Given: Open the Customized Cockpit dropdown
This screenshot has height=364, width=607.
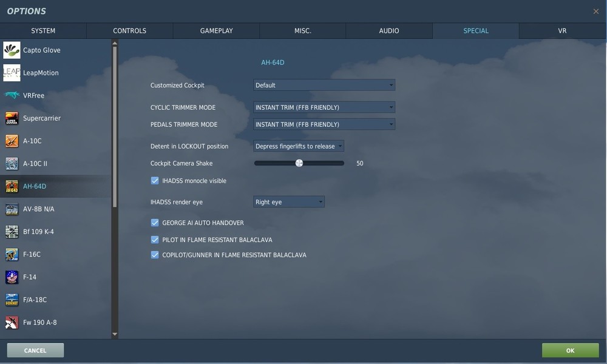Looking at the screenshot, I should point(324,85).
